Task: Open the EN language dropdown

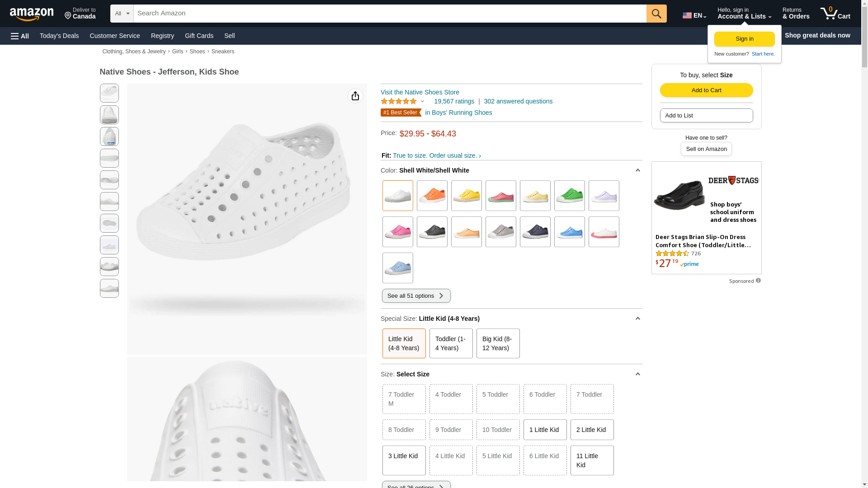Action: pyautogui.click(x=694, y=15)
